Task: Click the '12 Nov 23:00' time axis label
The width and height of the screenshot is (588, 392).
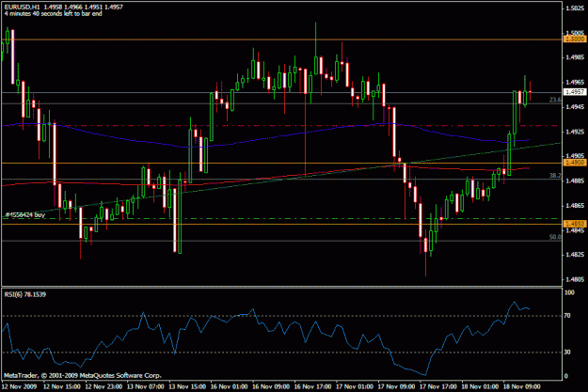Action: [x=103, y=386]
